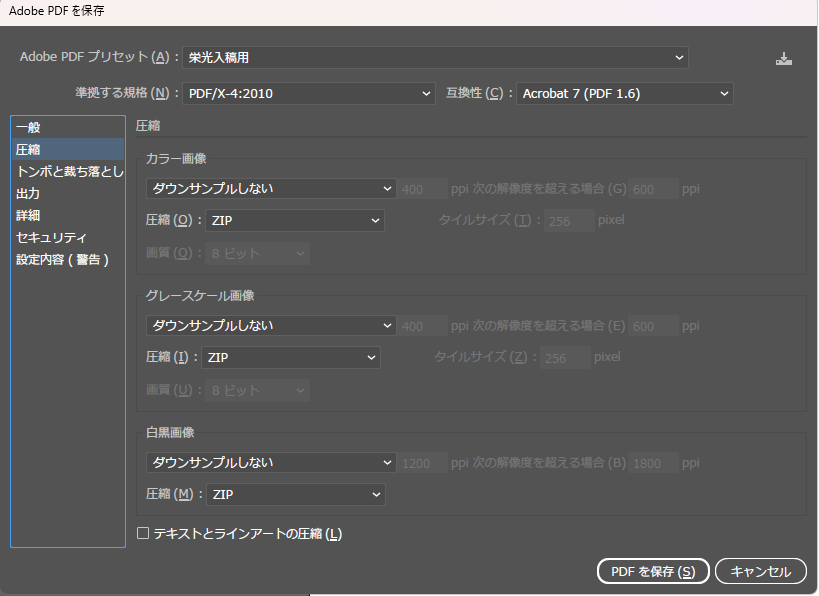Enable テキストとラインアートの圧縮 checkbox
The width and height of the screenshot is (819, 596).
(x=143, y=533)
